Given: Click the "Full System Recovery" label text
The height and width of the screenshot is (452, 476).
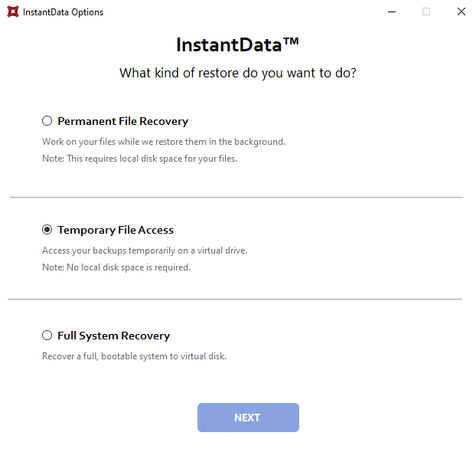Looking at the screenshot, I should (x=114, y=336).
